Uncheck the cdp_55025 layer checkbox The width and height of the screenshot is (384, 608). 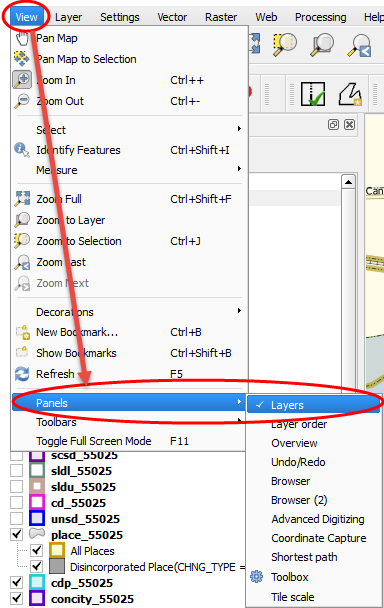coord(16,582)
